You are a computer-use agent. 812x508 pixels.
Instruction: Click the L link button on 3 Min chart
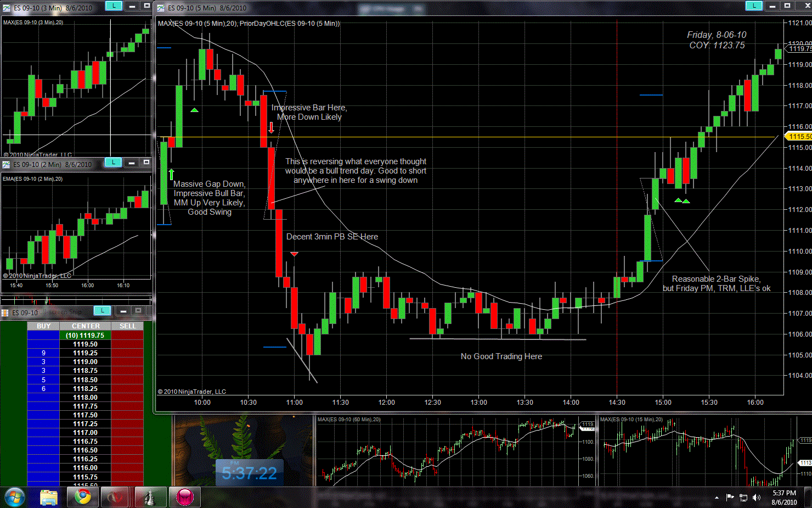pos(113,5)
